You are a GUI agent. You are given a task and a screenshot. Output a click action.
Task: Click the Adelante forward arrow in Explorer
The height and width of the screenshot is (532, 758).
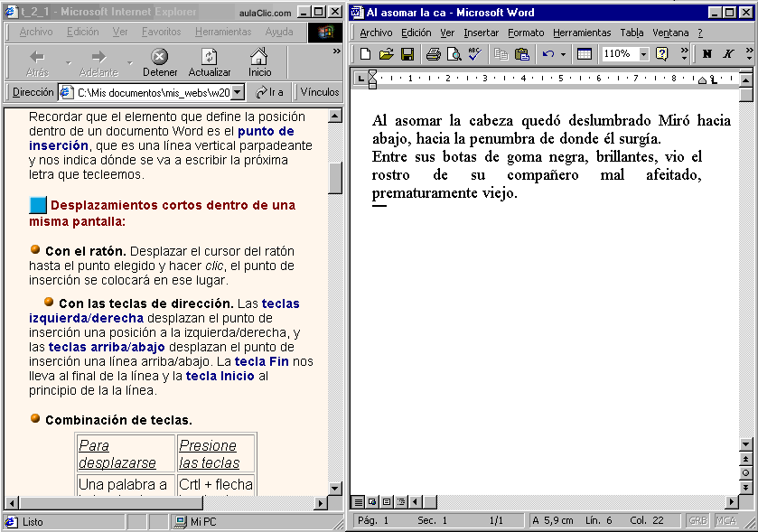pos(98,63)
